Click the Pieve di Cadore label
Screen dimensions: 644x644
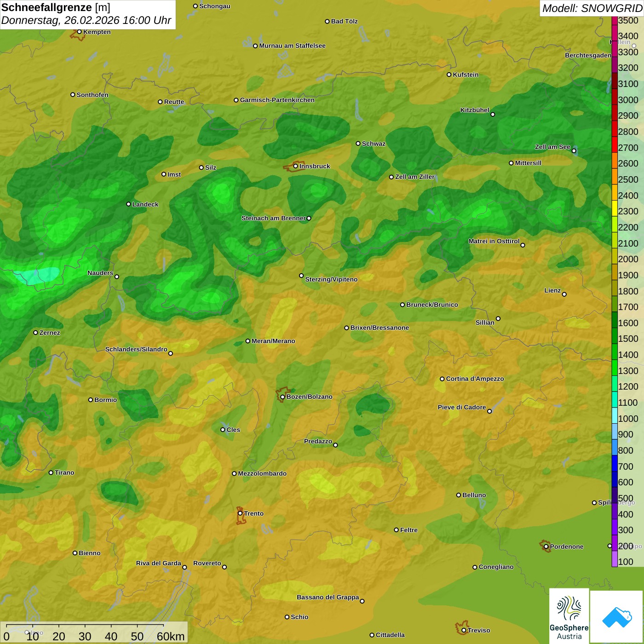pos(462,407)
